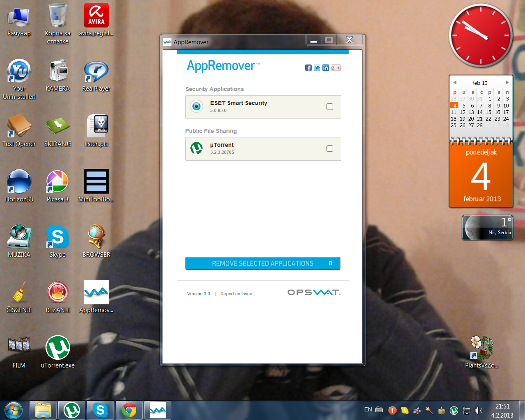Click the Show Desktop strip on the taskbar
Screen dimensions: 525x420
tap(522, 410)
